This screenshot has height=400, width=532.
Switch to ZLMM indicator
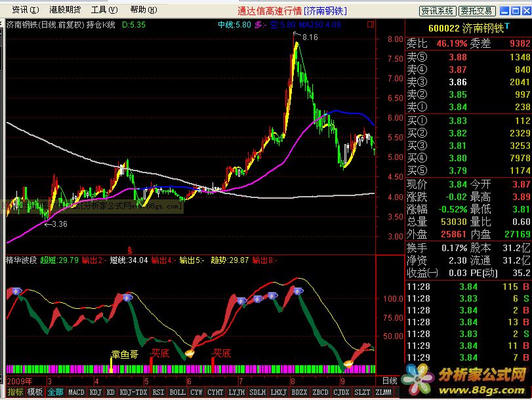383,392
